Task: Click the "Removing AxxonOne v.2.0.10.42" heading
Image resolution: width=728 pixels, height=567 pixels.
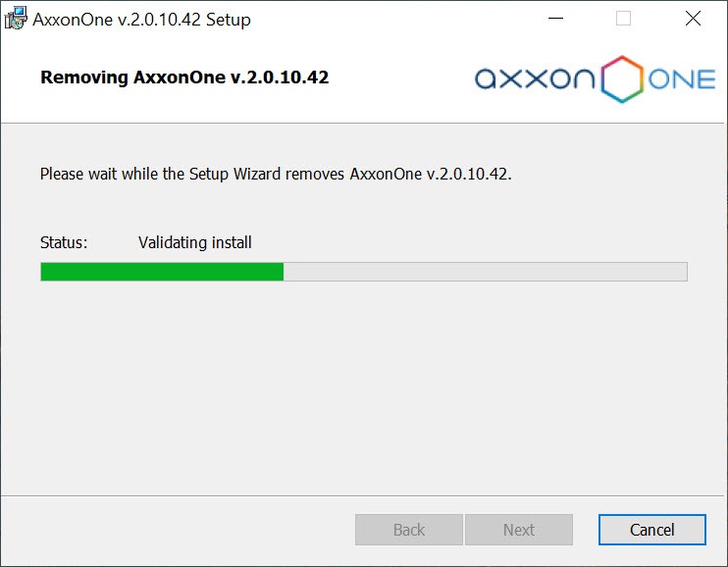Action: pos(184,77)
